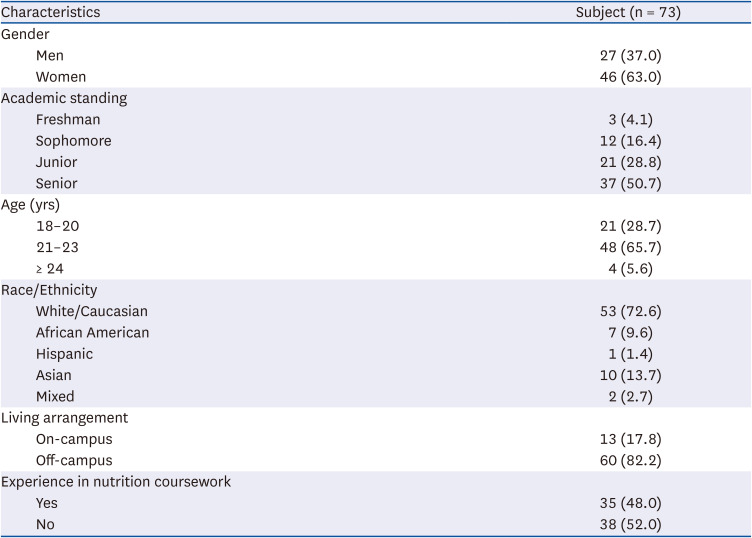Select the Gender category row
Viewport: 752px width, 538px height.
click(24, 35)
